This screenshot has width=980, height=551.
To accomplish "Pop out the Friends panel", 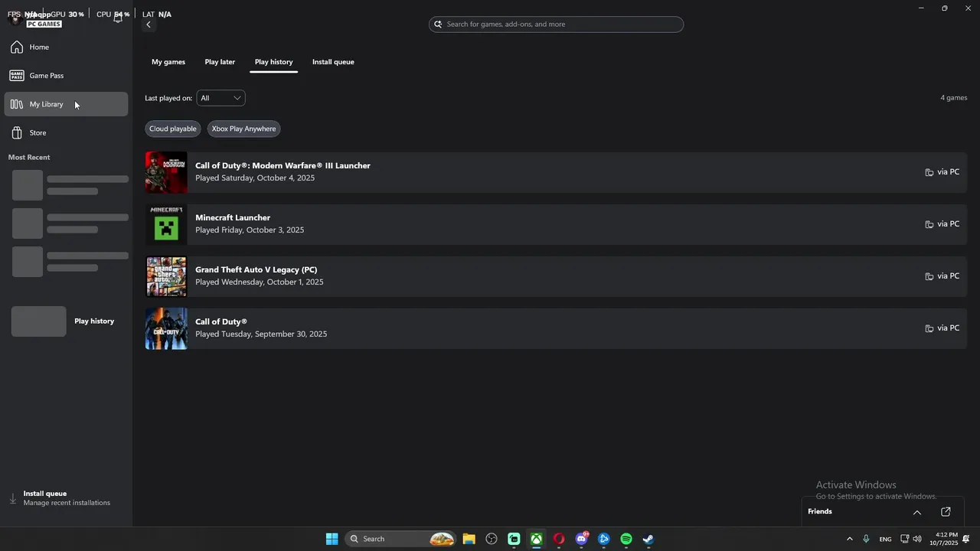I will click(x=946, y=512).
